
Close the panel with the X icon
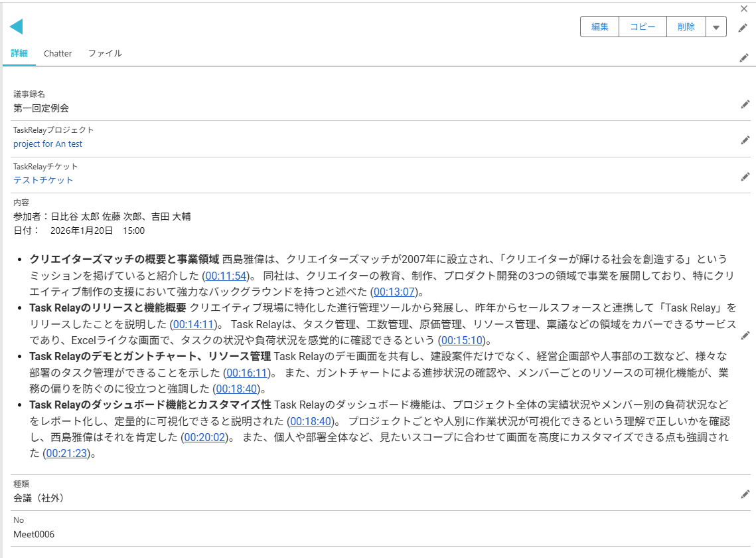click(x=744, y=9)
